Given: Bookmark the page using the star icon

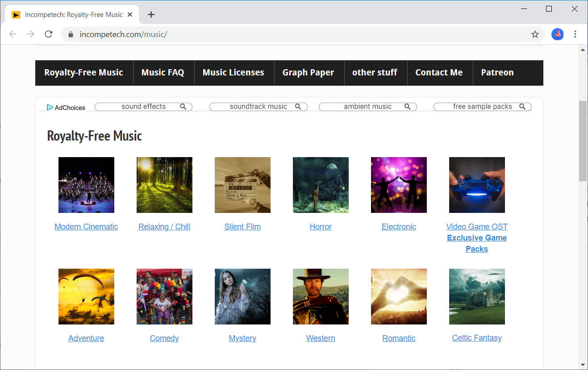Looking at the screenshot, I should (535, 34).
